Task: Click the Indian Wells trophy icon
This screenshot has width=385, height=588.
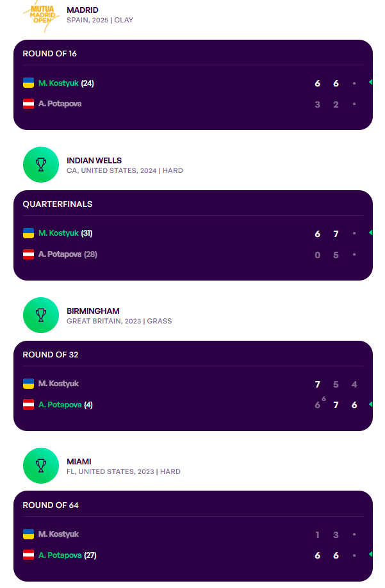Action: pyautogui.click(x=41, y=165)
